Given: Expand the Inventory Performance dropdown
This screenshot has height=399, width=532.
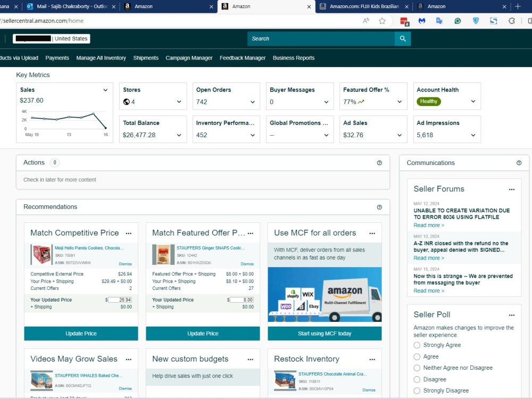Looking at the screenshot, I should tap(252, 135).
